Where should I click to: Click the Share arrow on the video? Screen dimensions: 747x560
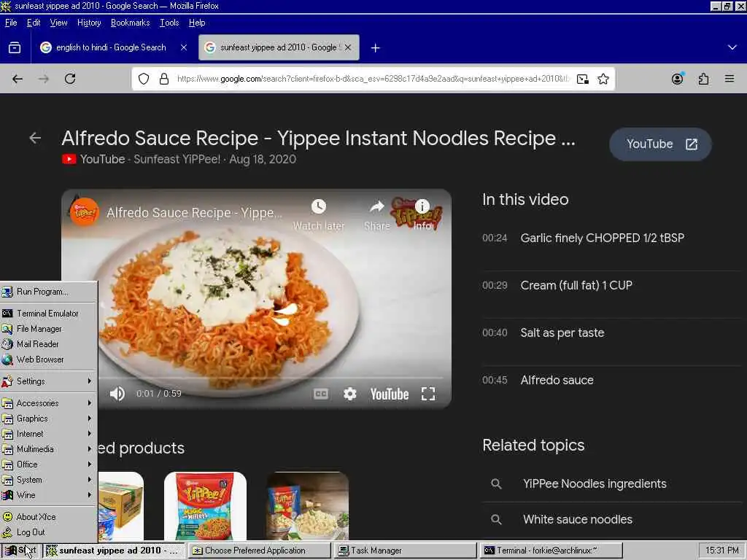(x=377, y=206)
